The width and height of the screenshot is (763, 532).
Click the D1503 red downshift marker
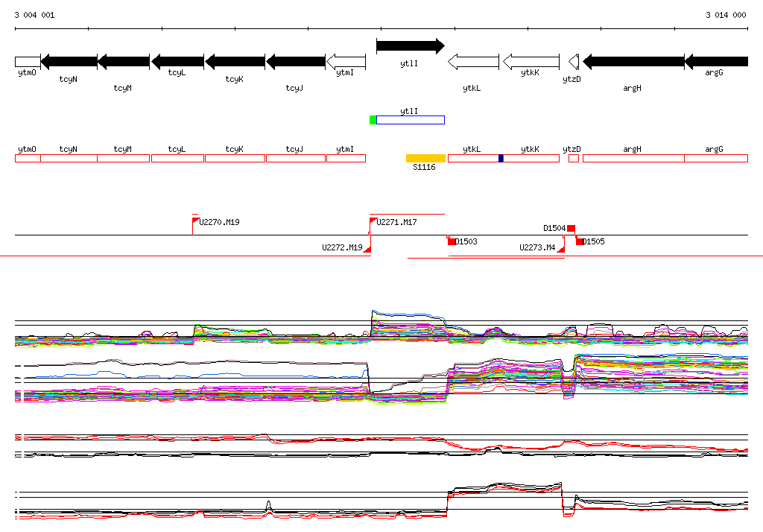(452, 241)
